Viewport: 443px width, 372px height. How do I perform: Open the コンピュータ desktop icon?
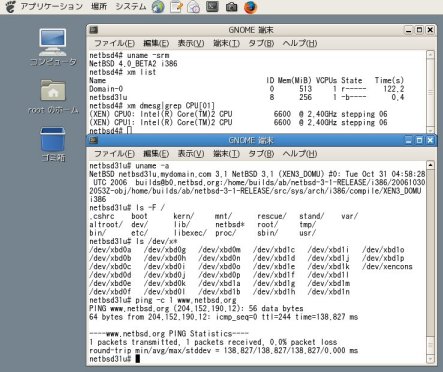[x=53, y=47]
